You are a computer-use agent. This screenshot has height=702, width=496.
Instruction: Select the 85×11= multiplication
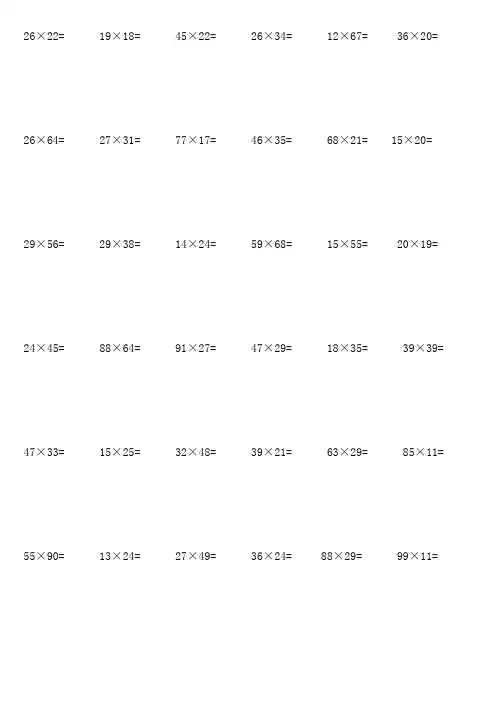click(x=423, y=452)
